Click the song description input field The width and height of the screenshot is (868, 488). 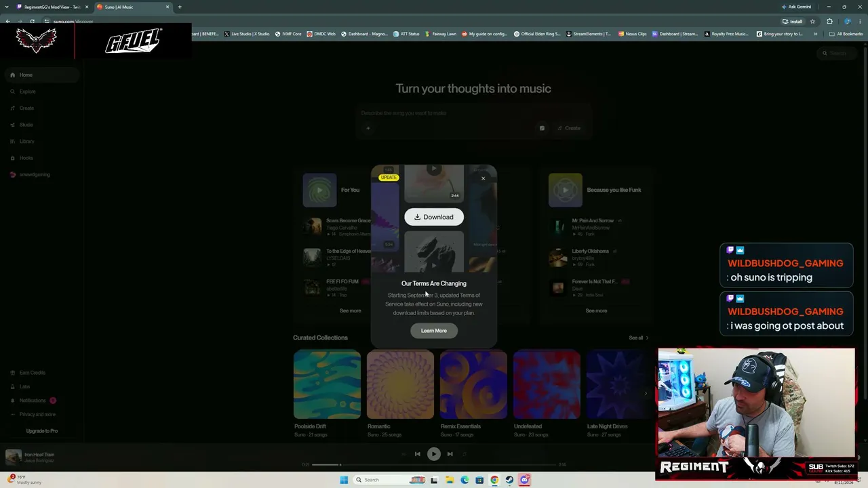pos(473,113)
